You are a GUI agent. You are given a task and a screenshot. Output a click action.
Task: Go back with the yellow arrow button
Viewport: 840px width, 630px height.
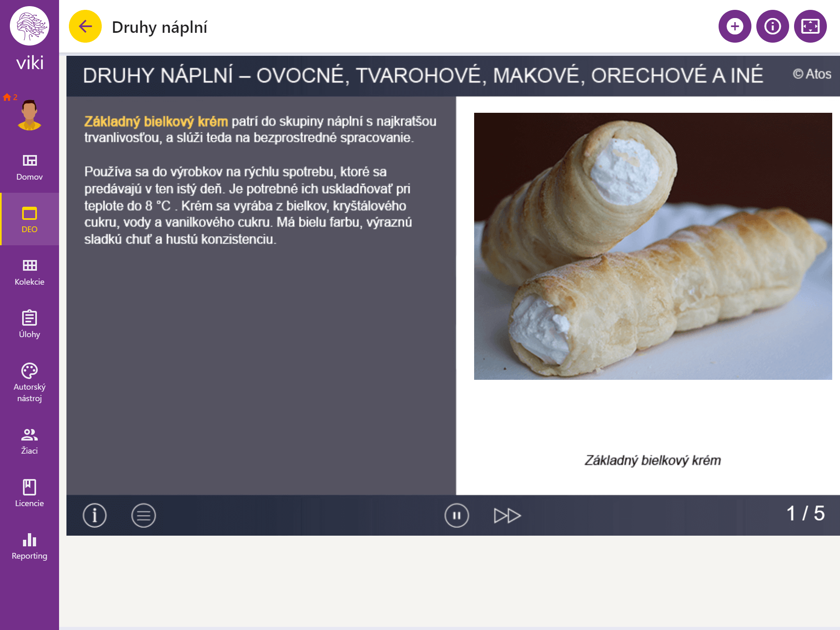pyautogui.click(x=85, y=27)
